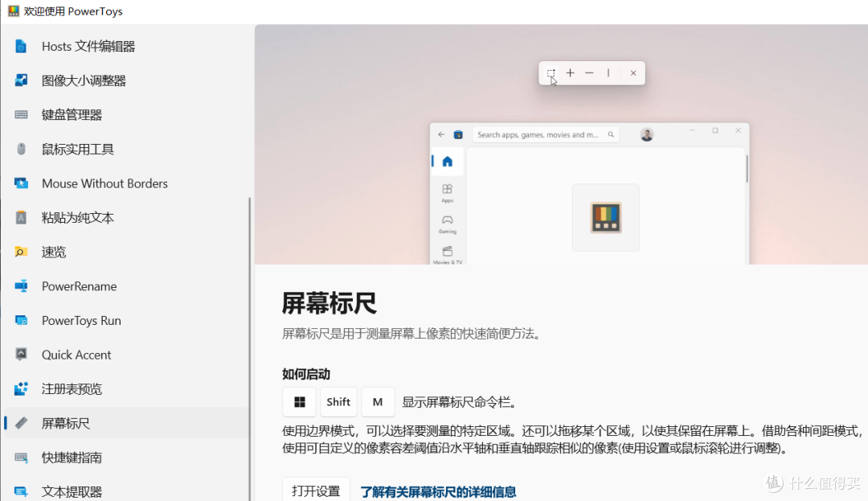Select the Bounds tool on the Screen Ruler bar
The image size is (868, 501).
click(551, 72)
